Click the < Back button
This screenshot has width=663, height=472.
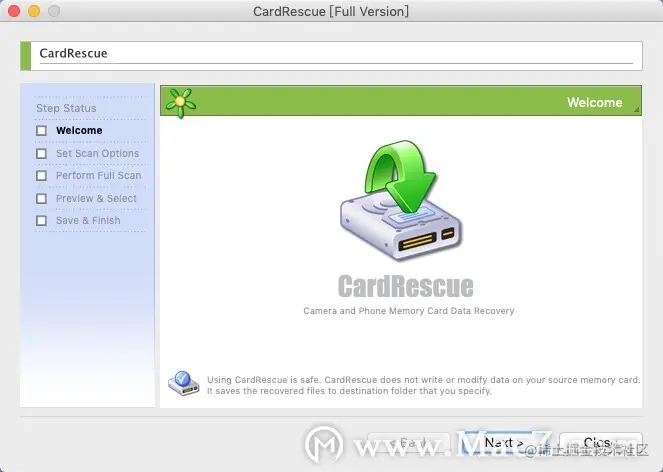click(x=409, y=443)
